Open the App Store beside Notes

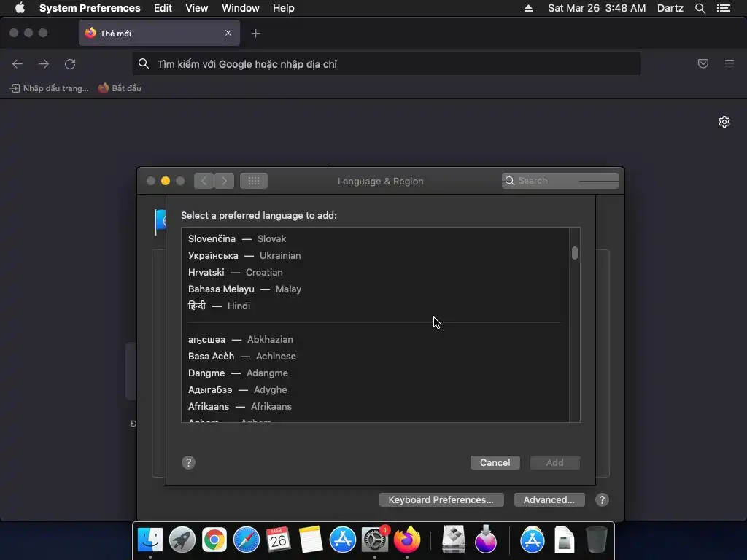coord(343,540)
